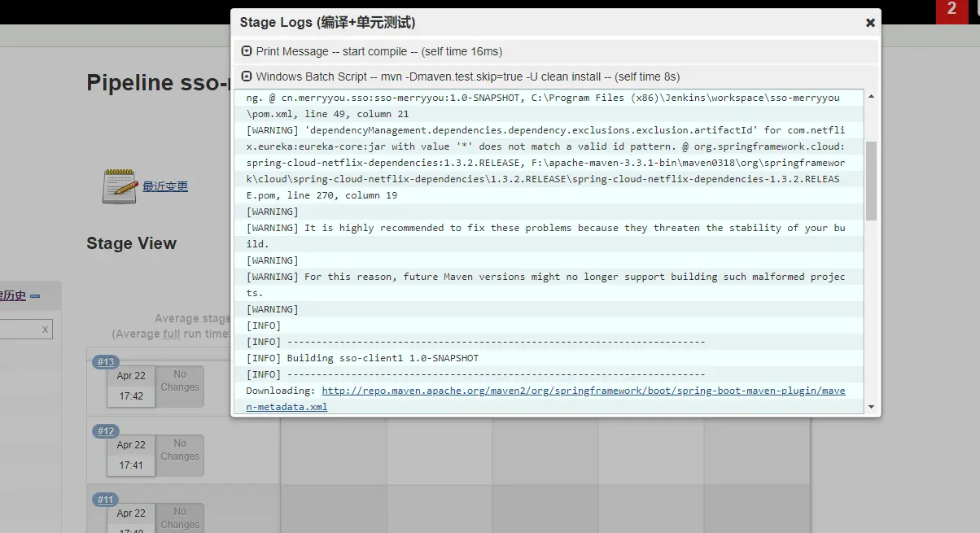Viewport: 980px width, 533px height.
Task: Open build #13 from the stage view
Action: 106,361
